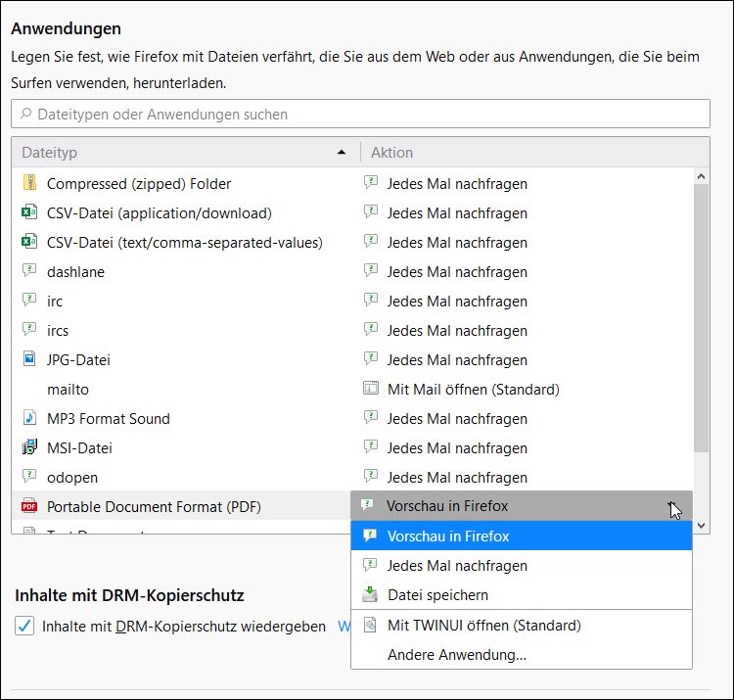734x700 pixels.
Task: Select the mailto row name
Action: [x=68, y=389]
